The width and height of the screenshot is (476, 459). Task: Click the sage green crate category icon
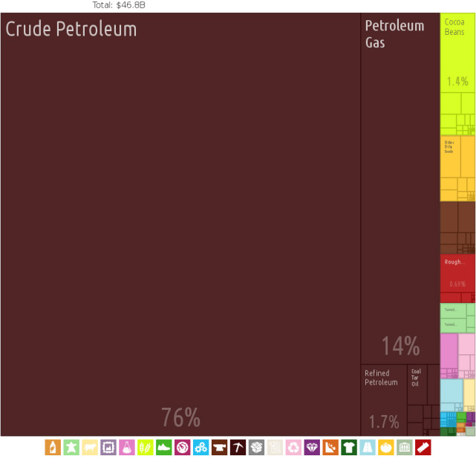pyautogui.click(x=405, y=447)
